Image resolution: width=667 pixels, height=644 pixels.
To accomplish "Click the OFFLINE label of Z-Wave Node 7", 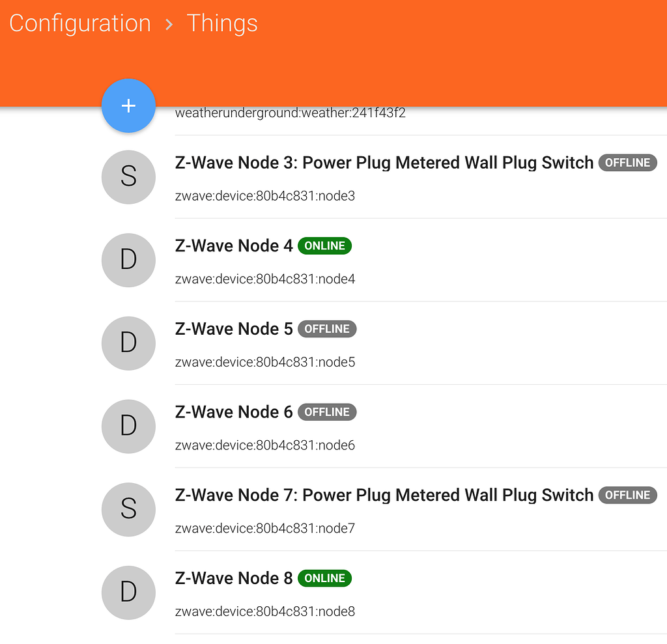I will 627,495.
